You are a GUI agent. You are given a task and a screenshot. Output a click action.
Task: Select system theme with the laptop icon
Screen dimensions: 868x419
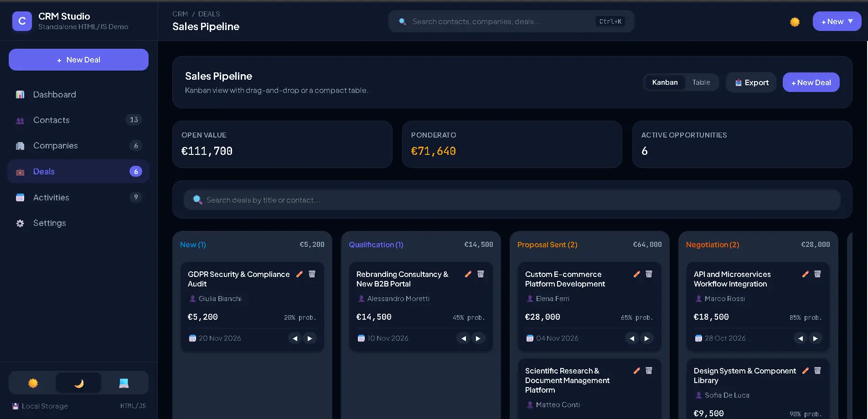tap(124, 383)
